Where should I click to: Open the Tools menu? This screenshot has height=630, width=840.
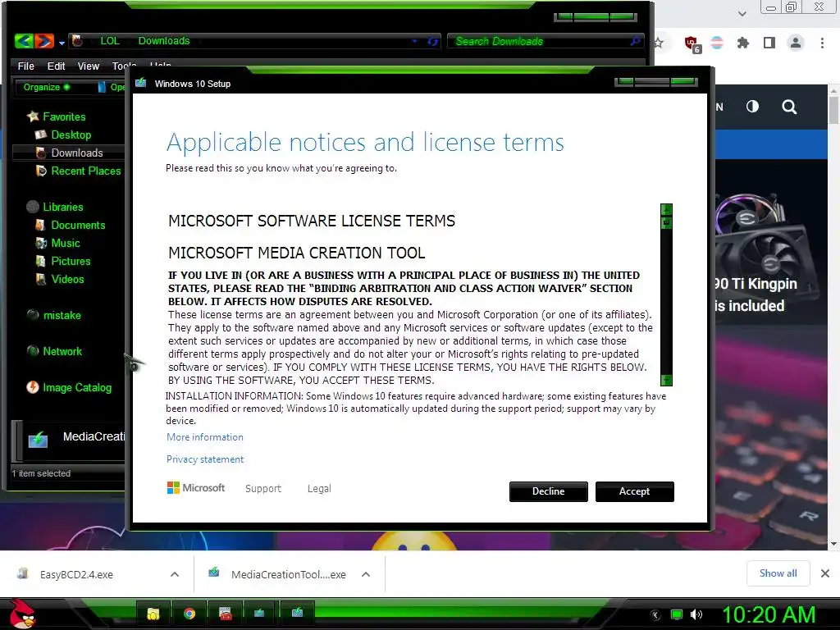[x=124, y=66]
